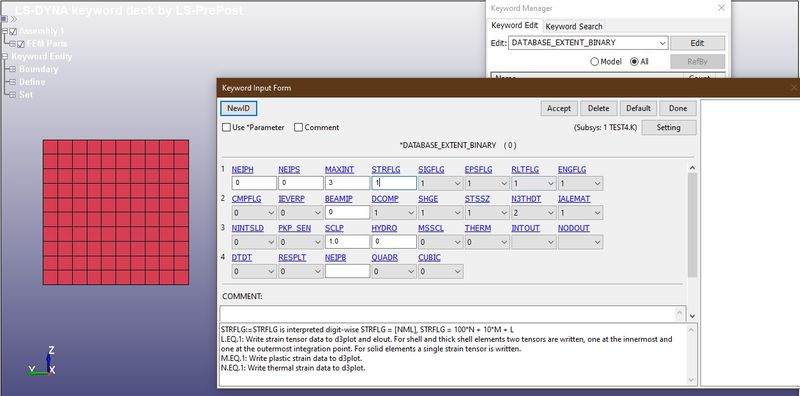Click the Delete button in keyword form
800x396 pixels.
[598, 108]
